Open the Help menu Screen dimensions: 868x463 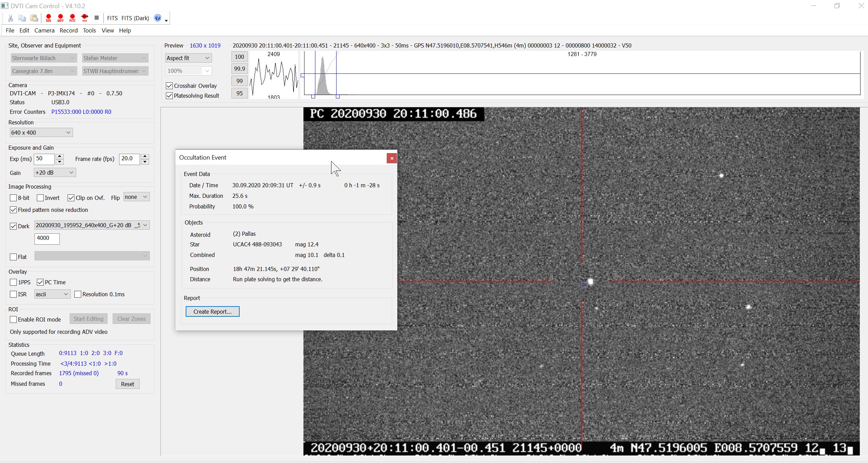pos(125,30)
